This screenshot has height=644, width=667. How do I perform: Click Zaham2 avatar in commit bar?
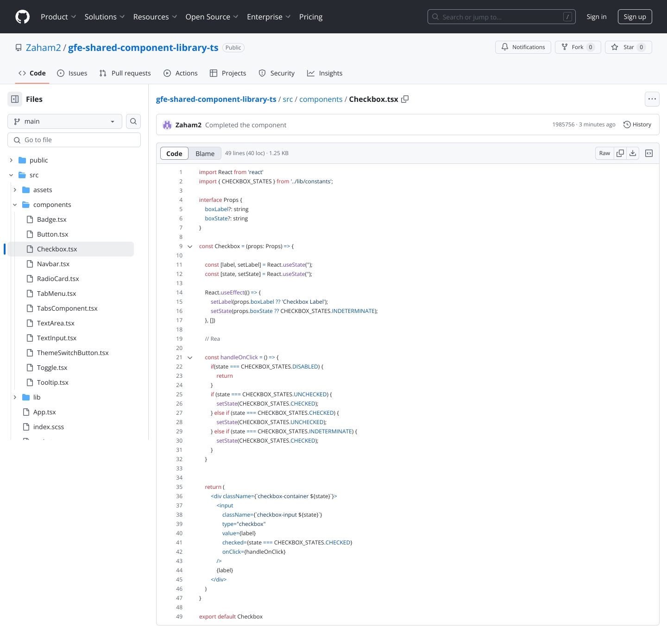[167, 125]
